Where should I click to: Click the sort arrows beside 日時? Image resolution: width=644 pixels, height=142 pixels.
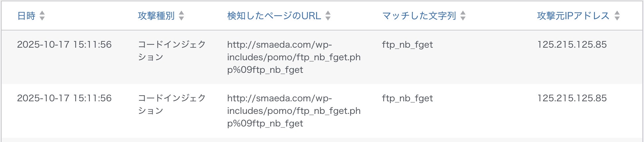(x=42, y=16)
